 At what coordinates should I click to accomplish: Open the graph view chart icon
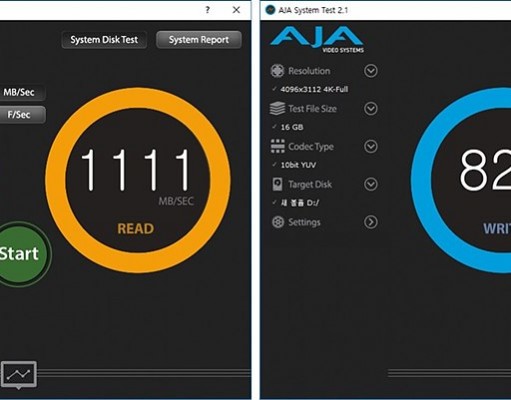tap(19, 374)
